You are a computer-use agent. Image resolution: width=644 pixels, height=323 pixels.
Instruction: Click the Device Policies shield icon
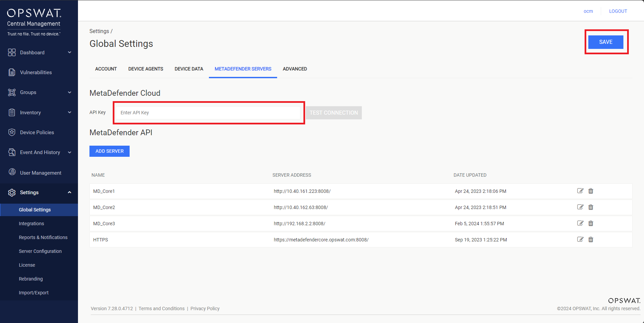[x=12, y=132]
